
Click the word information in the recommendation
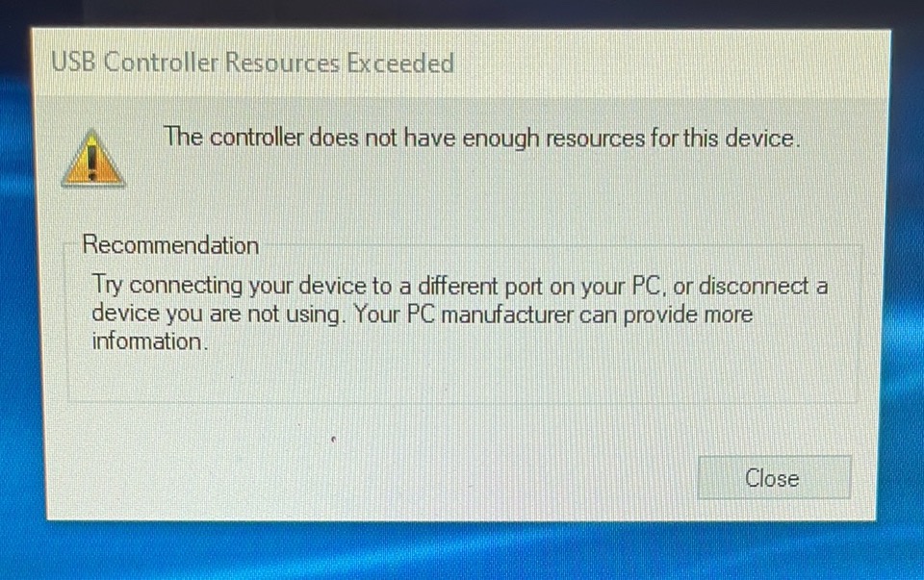[150, 341]
